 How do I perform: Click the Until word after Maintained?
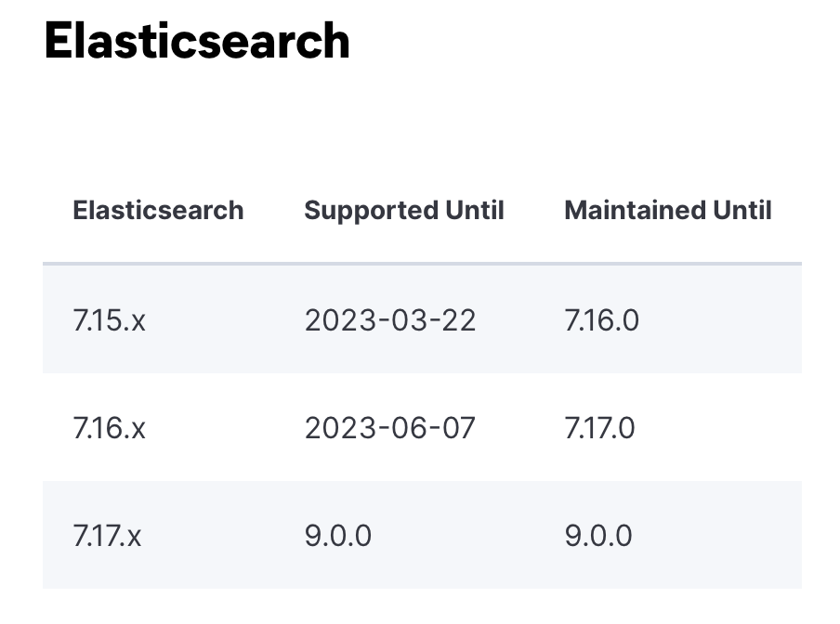742,210
